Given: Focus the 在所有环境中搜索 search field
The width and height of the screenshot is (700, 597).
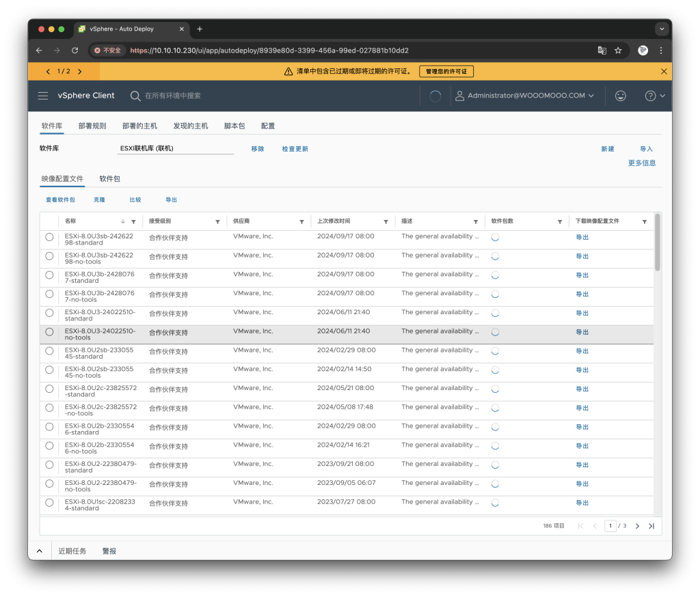Looking at the screenshot, I should (x=173, y=96).
